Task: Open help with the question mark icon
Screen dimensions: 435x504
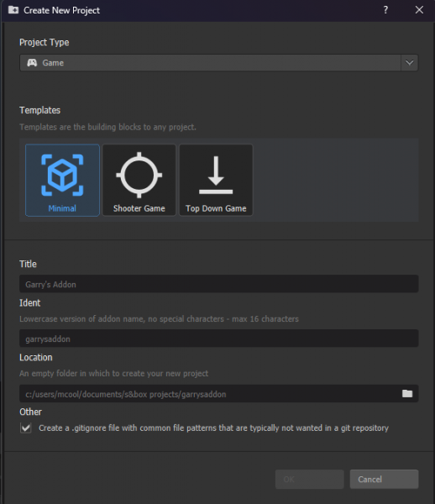Action: click(x=385, y=10)
